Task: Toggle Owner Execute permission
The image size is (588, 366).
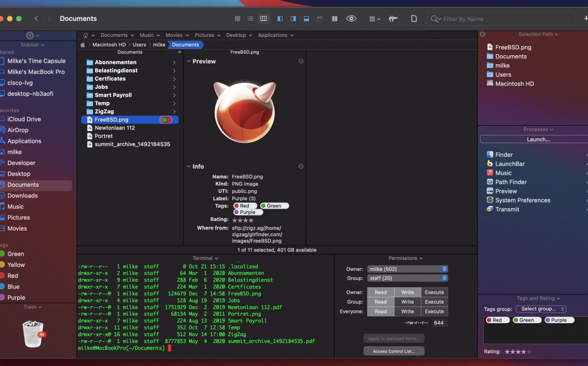Action: click(434, 292)
